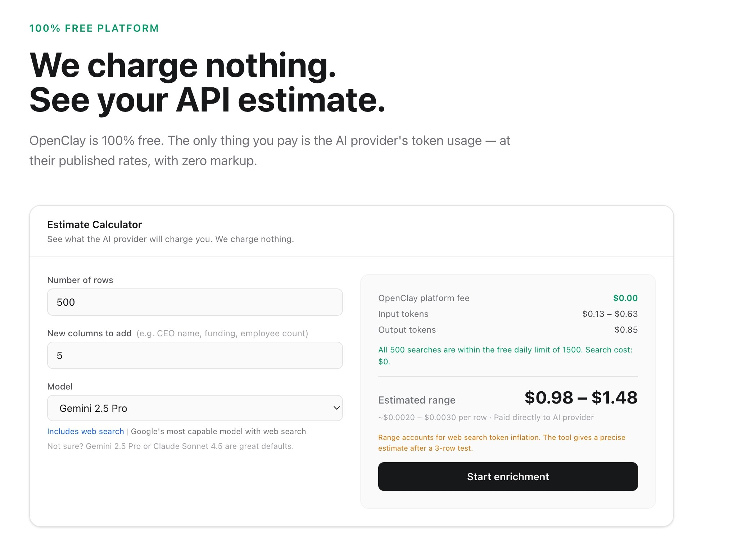This screenshot has height=560, width=751.
Task: Click the We charge nothing headline
Action: coord(183,65)
